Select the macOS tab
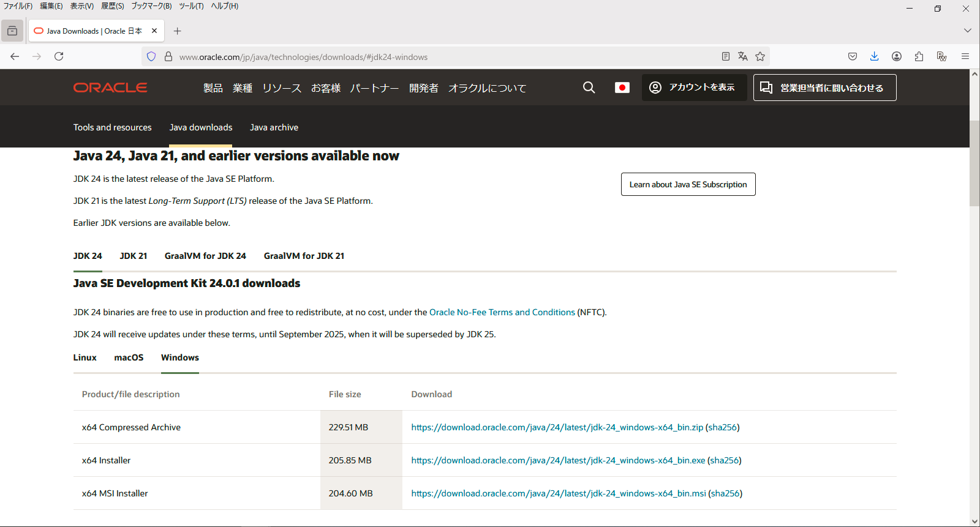980x527 pixels. click(x=129, y=357)
